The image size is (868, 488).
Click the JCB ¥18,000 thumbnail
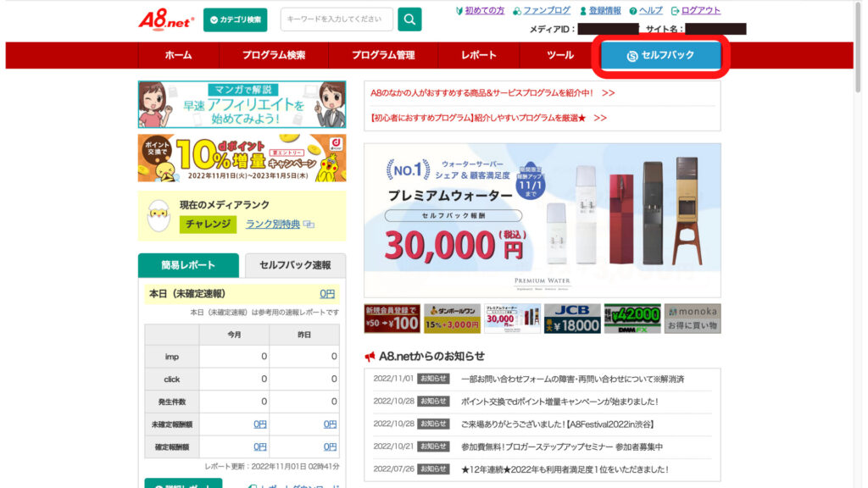572,319
